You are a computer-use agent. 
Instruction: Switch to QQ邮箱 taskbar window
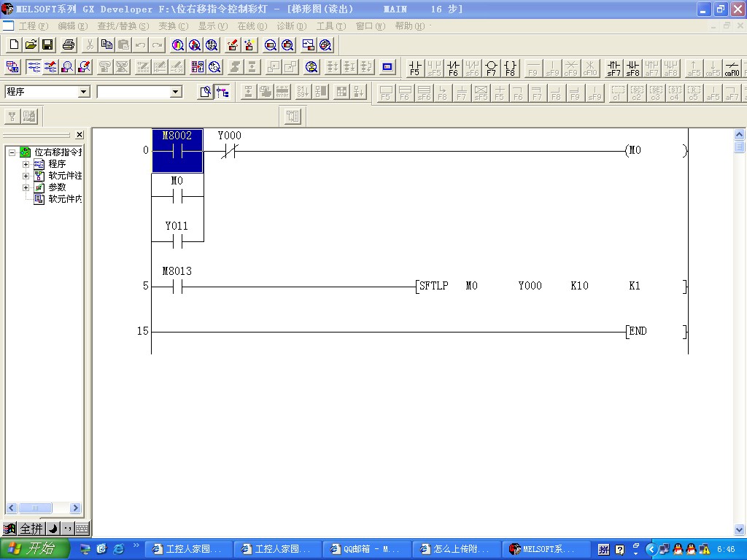(x=366, y=549)
